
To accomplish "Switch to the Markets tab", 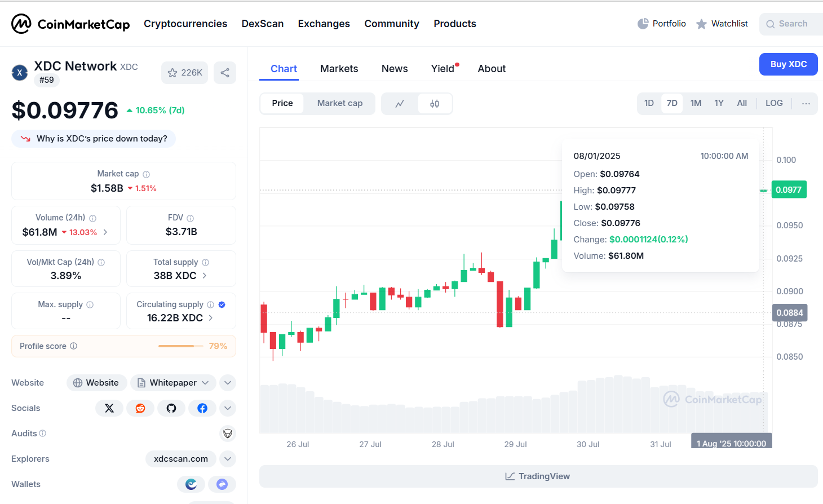I will click(x=339, y=69).
